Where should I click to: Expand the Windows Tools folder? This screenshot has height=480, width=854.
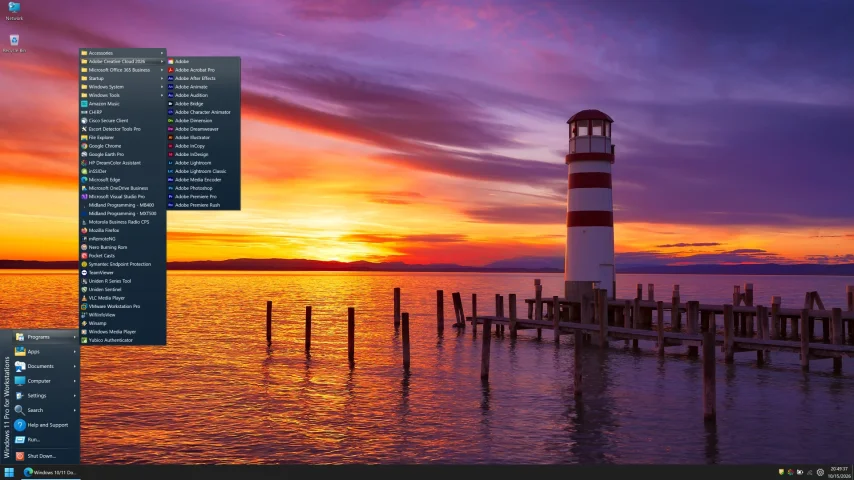(123, 95)
